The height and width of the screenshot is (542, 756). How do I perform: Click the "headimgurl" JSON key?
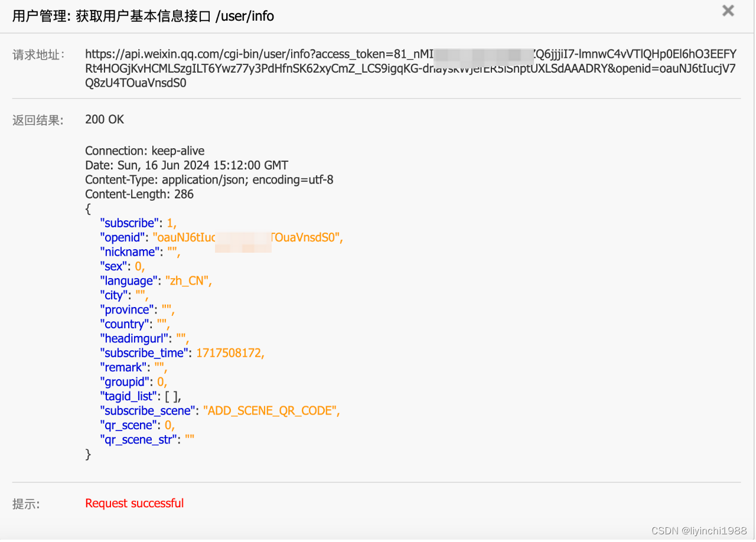tap(135, 338)
